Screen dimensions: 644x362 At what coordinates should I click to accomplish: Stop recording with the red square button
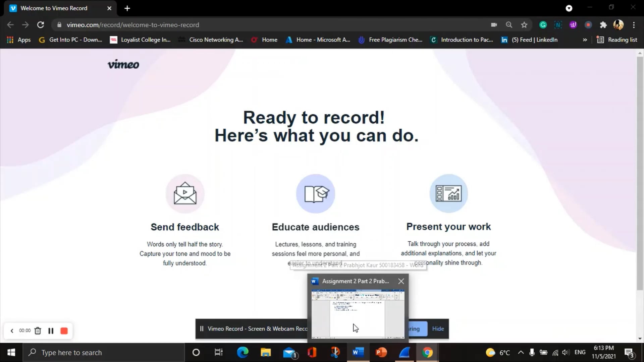pyautogui.click(x=64, y=331)
